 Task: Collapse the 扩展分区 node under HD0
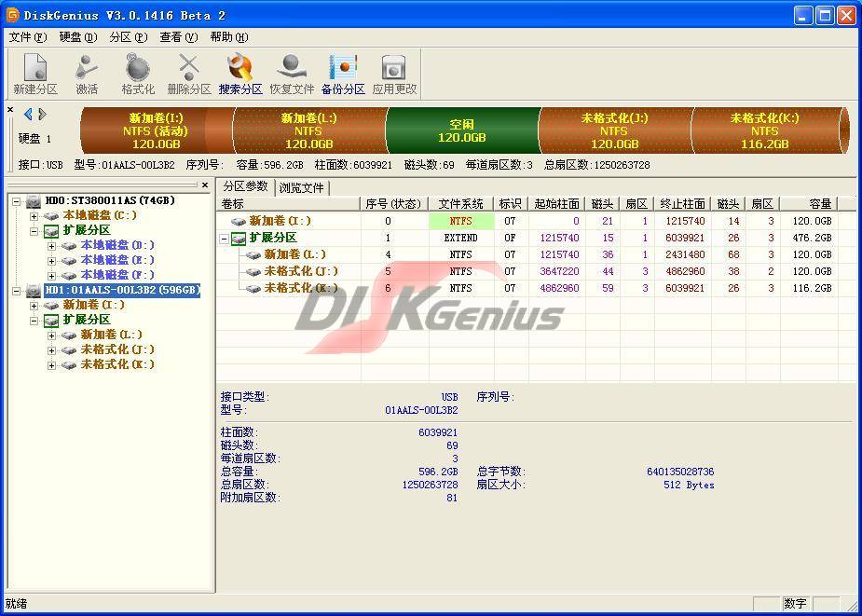point(34,231)
